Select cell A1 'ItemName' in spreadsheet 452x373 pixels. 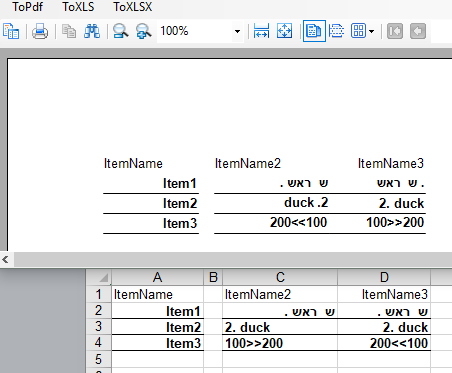coord(157,294)
